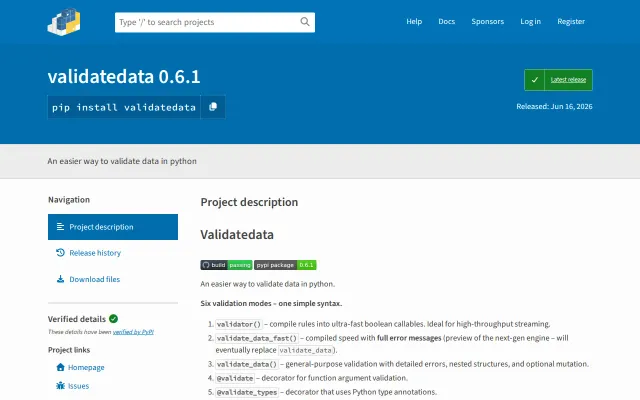Click the Navigation heading
The image size is (640, 400).
(x=69, y=200)
